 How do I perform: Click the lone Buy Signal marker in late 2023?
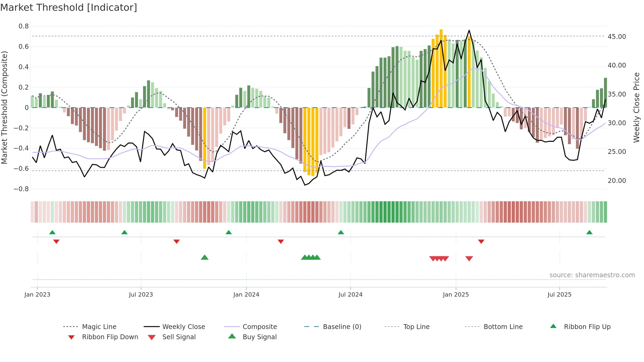pyautogui.click(x=204, y=257)
